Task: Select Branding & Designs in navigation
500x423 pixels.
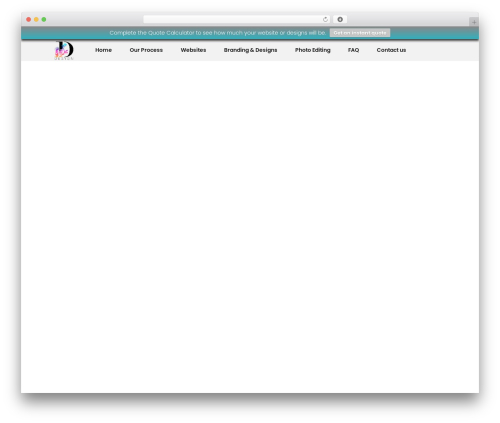Action: coord(250,50)
